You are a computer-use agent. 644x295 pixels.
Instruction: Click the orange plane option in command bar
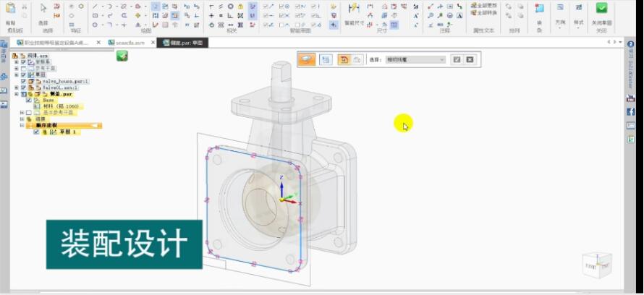tap(306, 59)
